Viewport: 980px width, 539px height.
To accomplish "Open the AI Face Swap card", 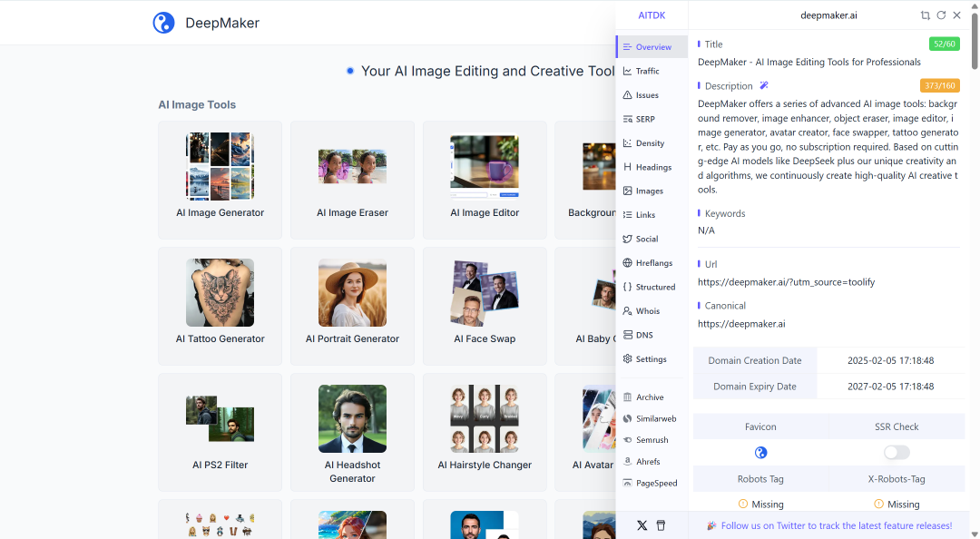I will (x=485, y=307).
